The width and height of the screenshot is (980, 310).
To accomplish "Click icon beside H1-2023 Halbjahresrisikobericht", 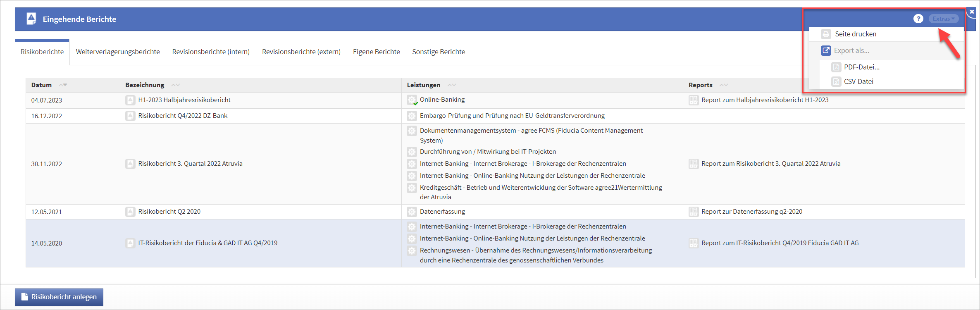I will (130, 100).
